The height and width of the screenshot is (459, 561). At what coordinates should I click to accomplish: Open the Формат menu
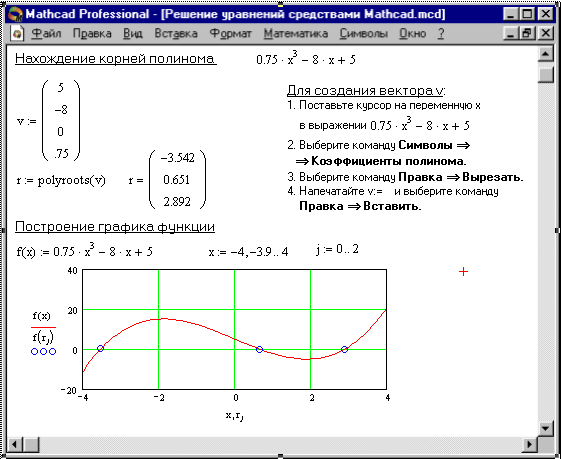pyautogui.click(x=230, y=34)
